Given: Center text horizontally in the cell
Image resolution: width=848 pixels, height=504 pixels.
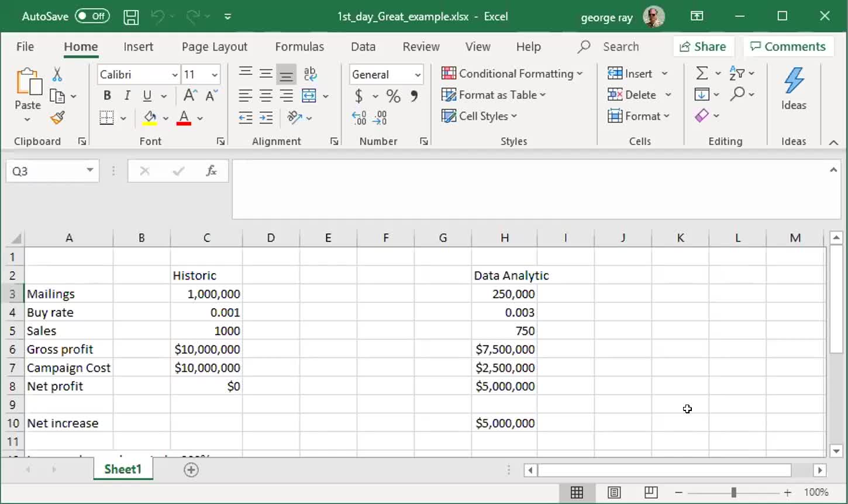Looking at the screenshot, I should (x=266, y=96).
